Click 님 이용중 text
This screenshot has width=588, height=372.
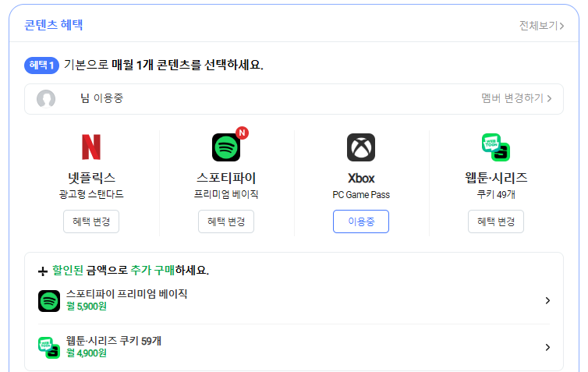101,98
